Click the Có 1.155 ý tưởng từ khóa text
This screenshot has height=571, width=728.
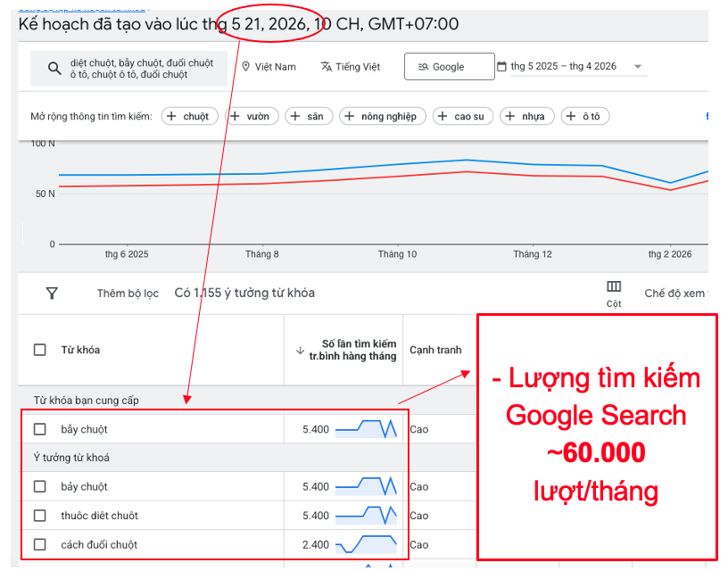click(x=244, y=293)
